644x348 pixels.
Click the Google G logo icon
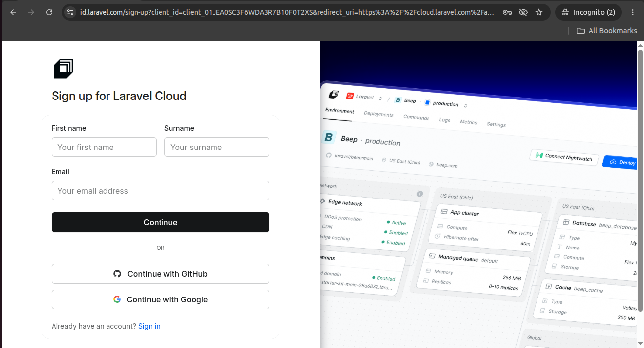117,299
